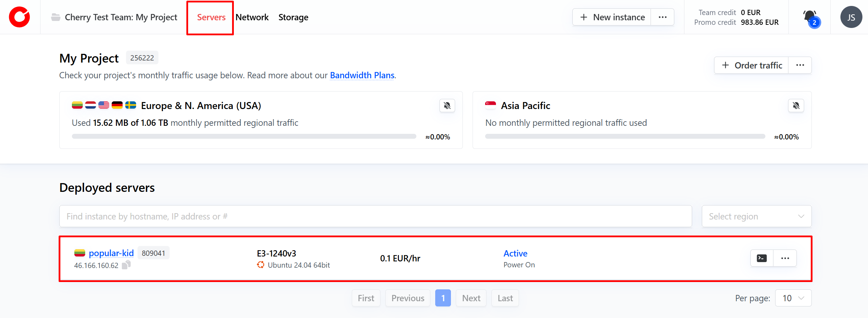Toggle Asia Pacific traffic alert bell
Viewport: 868px width, 318px height.
pyautogui.click(x=796, y=106)
